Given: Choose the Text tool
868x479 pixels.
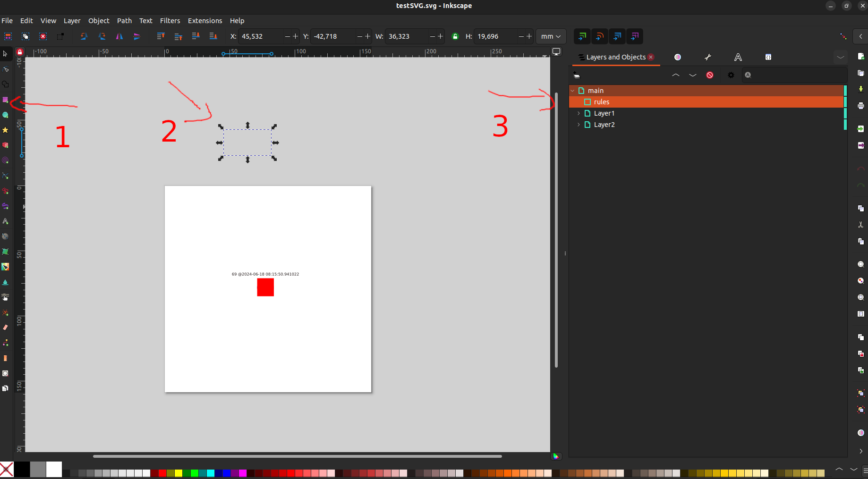Looking at the screenshot, I should pos(6,221).
